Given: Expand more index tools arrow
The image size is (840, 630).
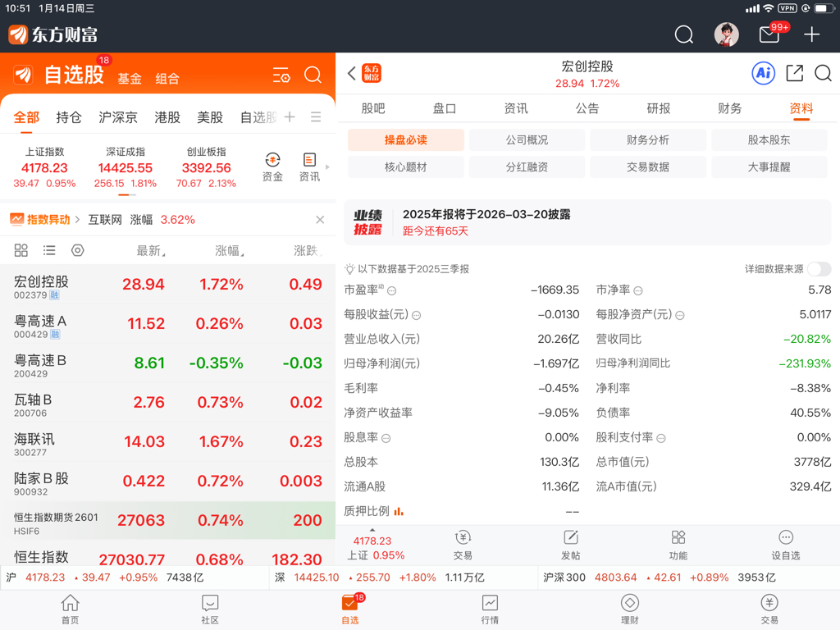Looking at the screenshot, I should 327,167.
